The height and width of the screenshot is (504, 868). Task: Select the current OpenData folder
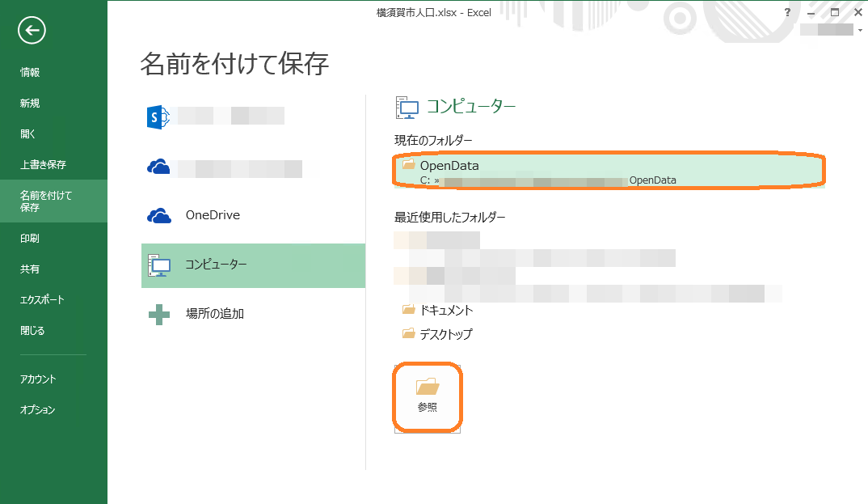[608, 172]
